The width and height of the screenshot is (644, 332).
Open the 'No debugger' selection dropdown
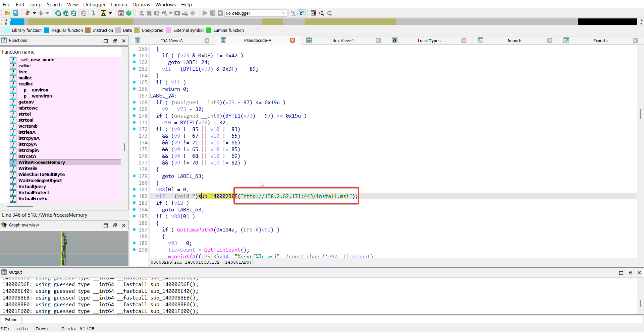(256, 13)
